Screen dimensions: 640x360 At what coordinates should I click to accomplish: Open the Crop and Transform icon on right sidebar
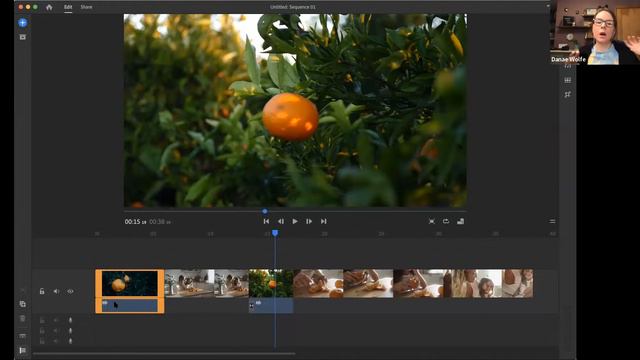pos(567,94)
